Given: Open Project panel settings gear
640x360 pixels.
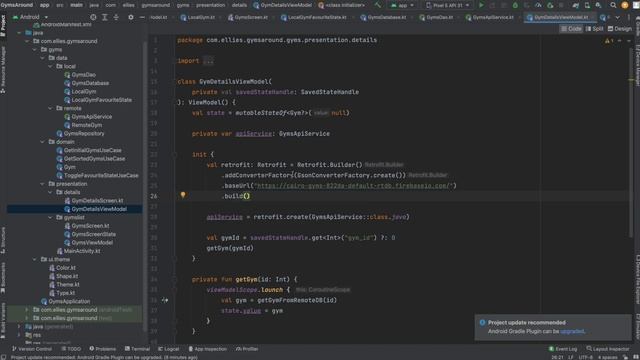Looking at the screenshot, I should pos(131,17).
